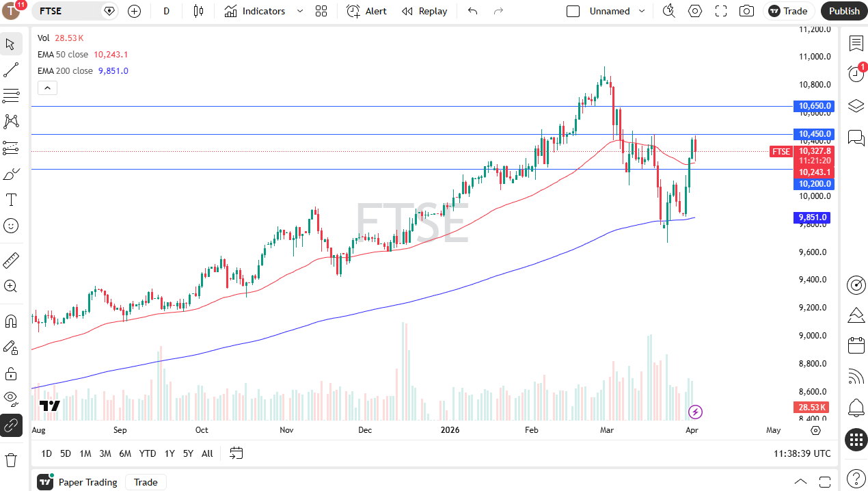This screenshot has height=491, width=868.
Task: Undo the last chart action
Action: (x=472, y=11)
